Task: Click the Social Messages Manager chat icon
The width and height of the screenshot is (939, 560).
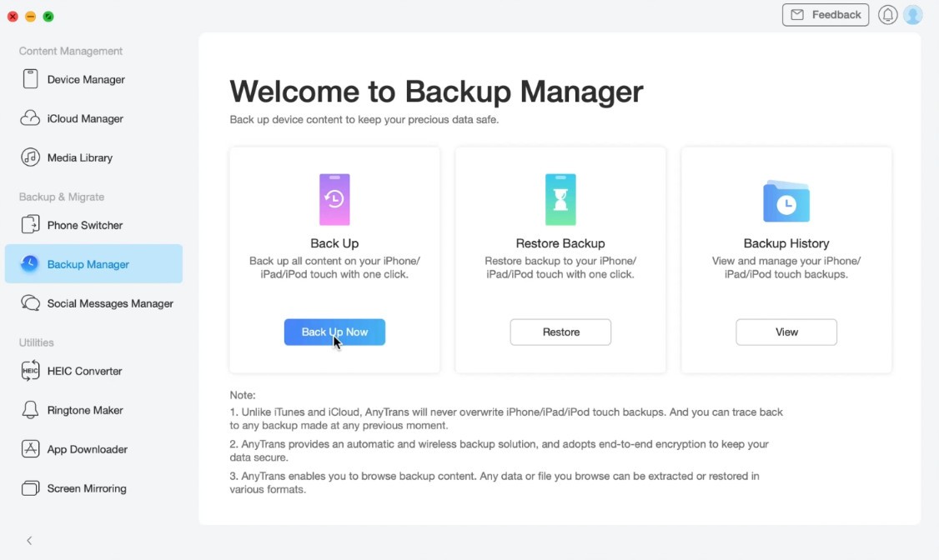Action: pyautogui.click(x=31, y=303)
